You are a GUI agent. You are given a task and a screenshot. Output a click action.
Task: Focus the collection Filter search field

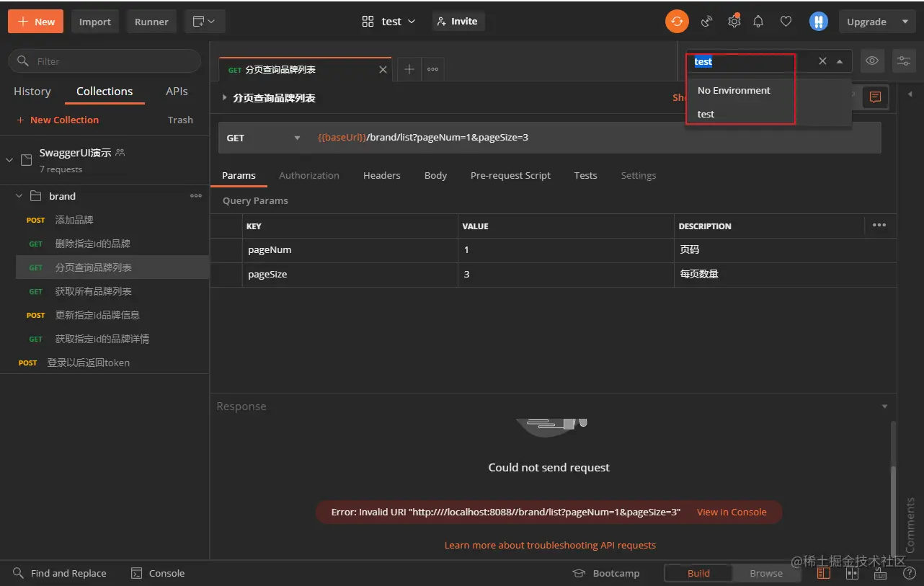pyautogui.click(x=105, y=61)
